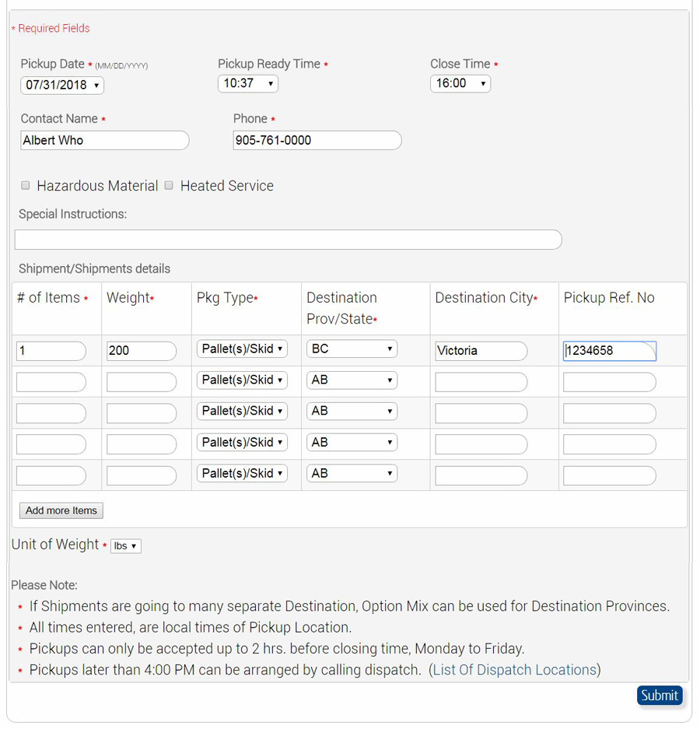Click the Pickup Ref. No field with 1234658
The image size is (700, 729).
pos(610,351)
